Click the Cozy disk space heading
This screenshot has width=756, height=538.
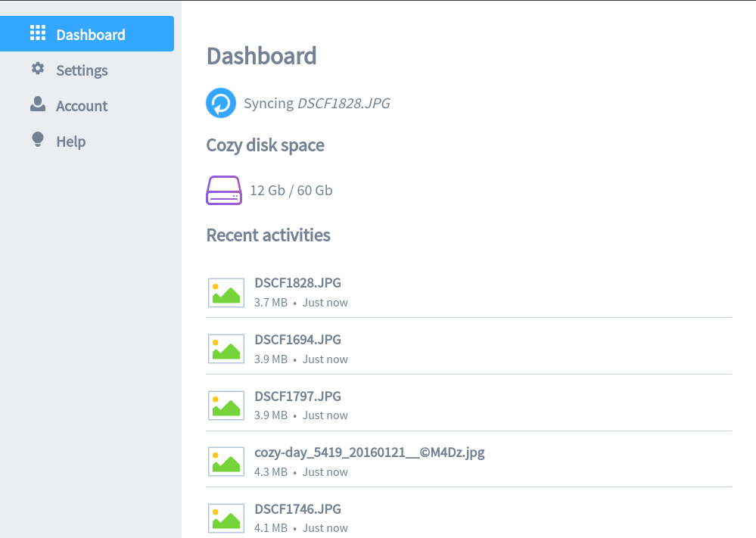(265, 145)
